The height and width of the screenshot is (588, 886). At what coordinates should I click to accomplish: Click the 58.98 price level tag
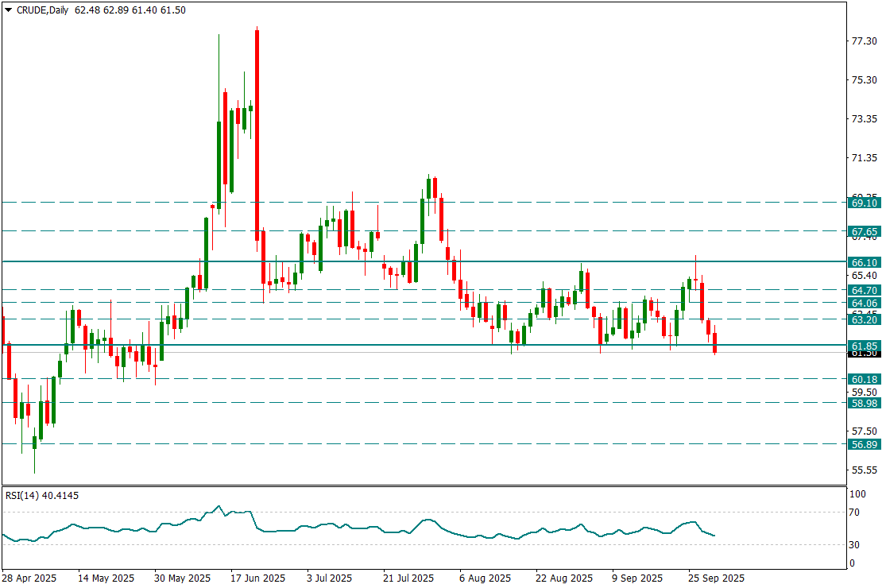pyautogui.click(x=863, y=404)
